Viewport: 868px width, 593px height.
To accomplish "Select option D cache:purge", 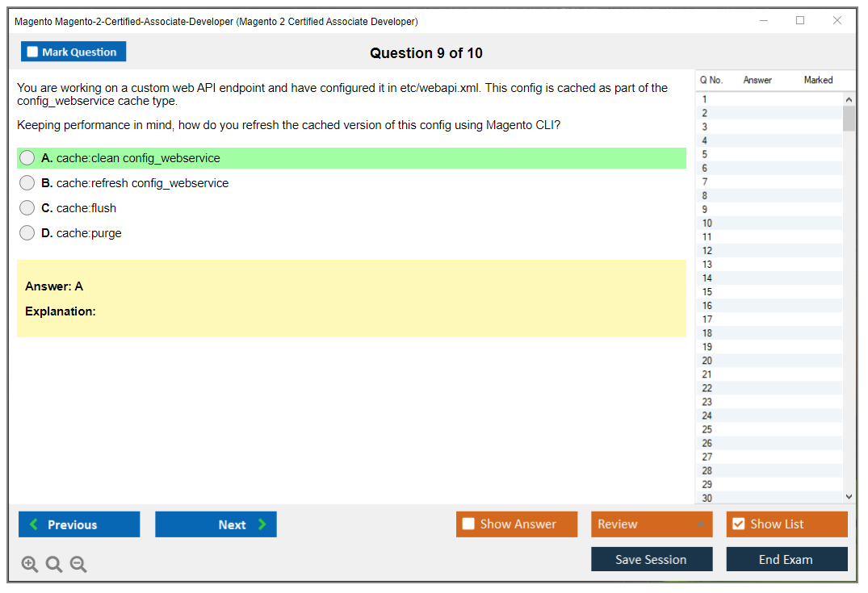I will 27,233.
